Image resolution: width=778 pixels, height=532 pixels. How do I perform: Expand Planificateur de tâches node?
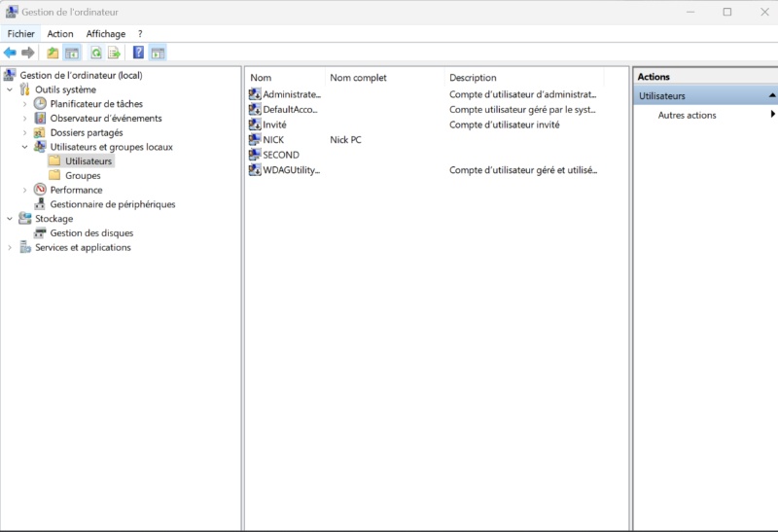25,104
